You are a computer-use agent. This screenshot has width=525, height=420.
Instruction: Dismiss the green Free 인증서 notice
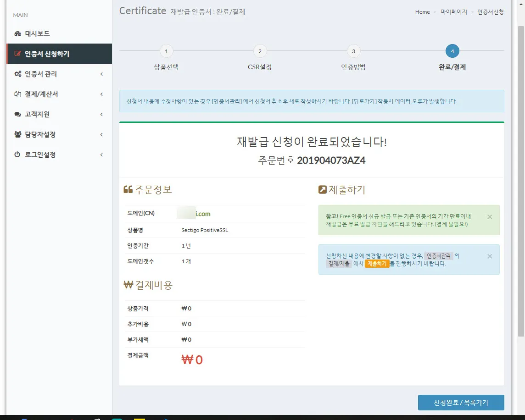click(x=490, y=217)
